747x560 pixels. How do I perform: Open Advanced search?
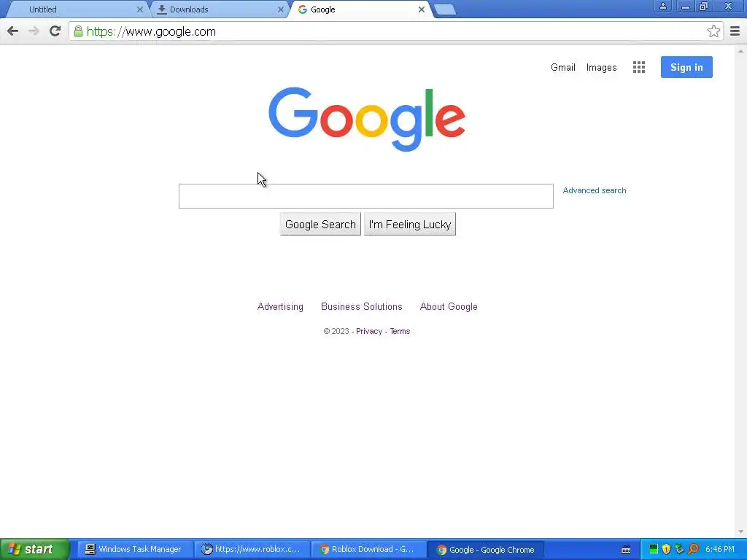[x=595, y=190]
